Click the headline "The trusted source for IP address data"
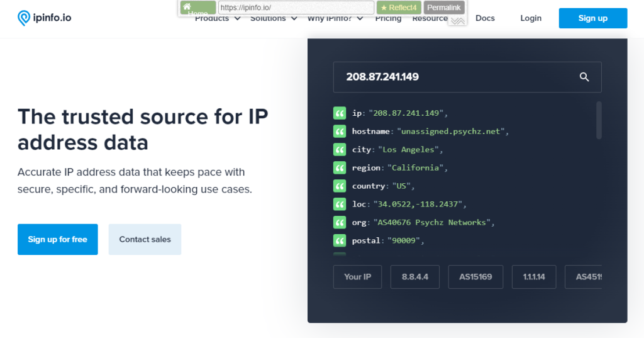The height and width of the screenshot is (338, 644). coord(143,130)
